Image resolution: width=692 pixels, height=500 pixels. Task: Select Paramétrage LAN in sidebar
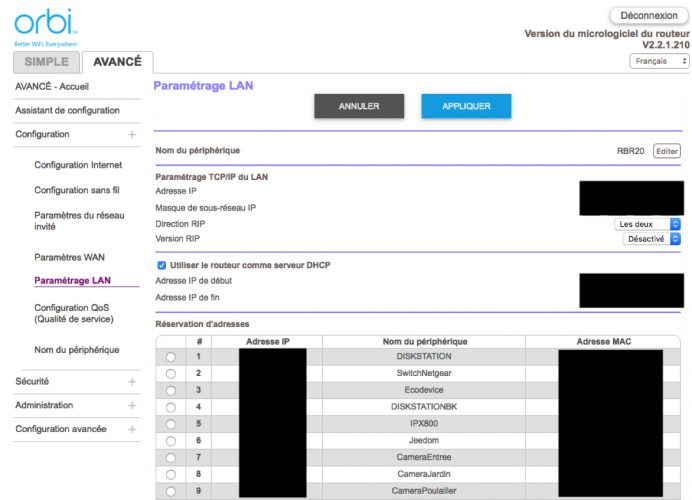[72, 281]
